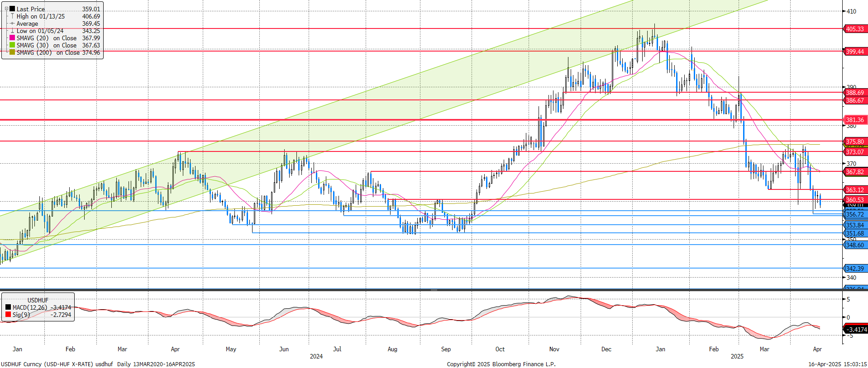
Task: Click the USDHUF title in MACD legend
Action: (38, 300)
